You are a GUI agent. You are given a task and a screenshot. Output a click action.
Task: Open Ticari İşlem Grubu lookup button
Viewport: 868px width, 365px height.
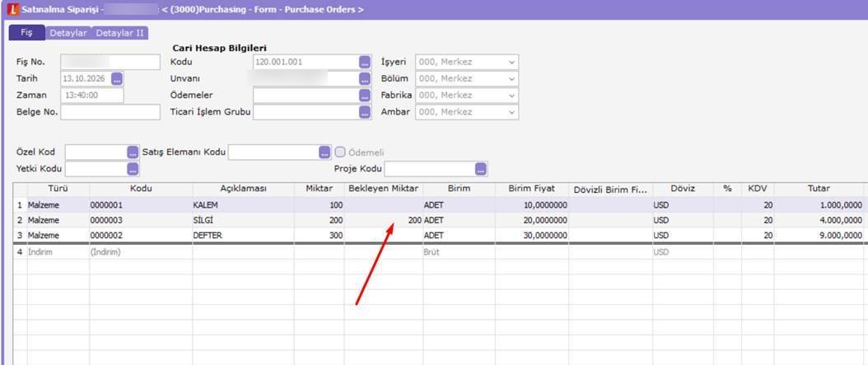tap(364, 112)
